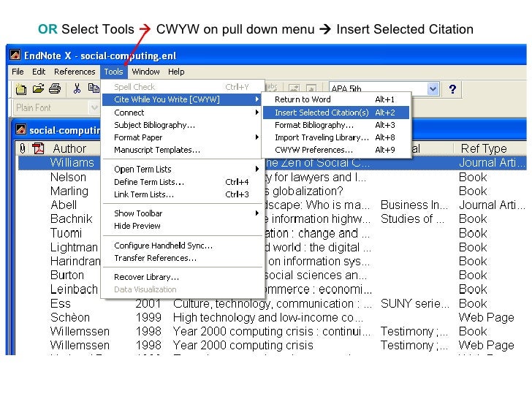
Task: Click 'High technology and low-income co...' title
Action: point(268,317)
